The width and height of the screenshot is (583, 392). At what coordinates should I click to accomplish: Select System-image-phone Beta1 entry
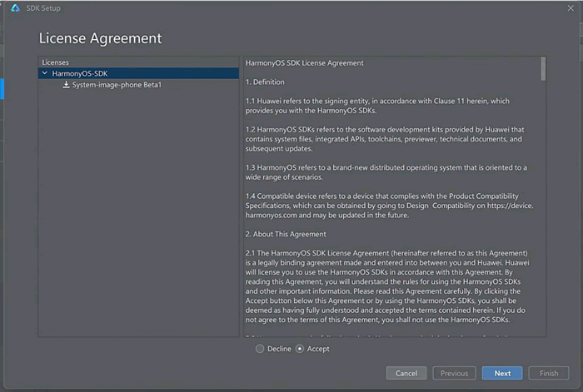pyautogui.click(x=117, y=85)
